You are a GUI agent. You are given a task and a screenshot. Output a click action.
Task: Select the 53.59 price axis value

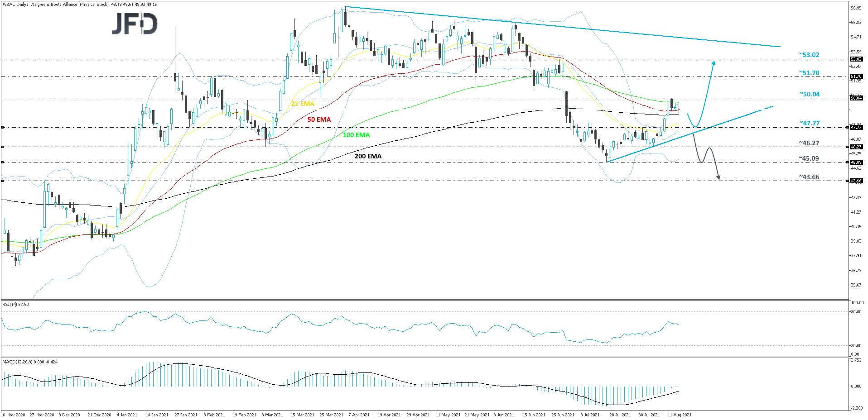click(856, 52)
